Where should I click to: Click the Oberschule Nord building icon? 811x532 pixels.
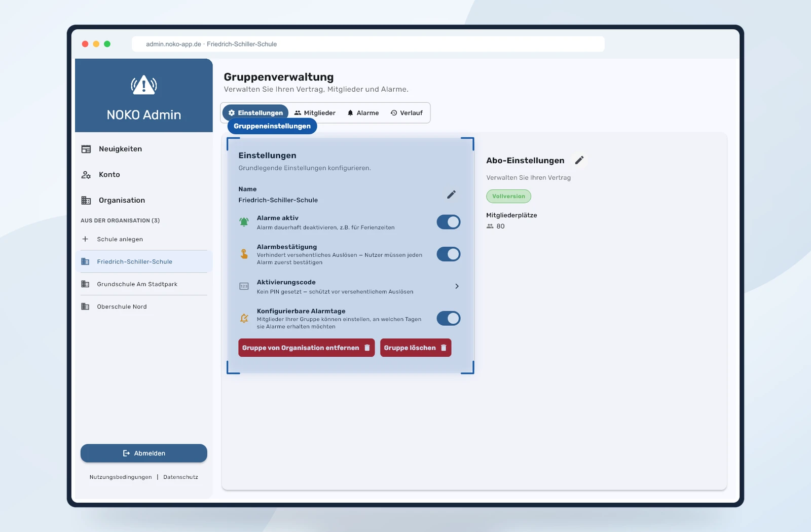click(x=85, y=307)
